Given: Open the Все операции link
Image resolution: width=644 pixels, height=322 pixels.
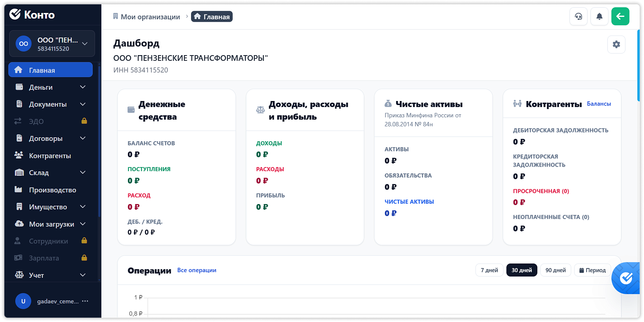Looking at the screenshot, I should [197, 270].
